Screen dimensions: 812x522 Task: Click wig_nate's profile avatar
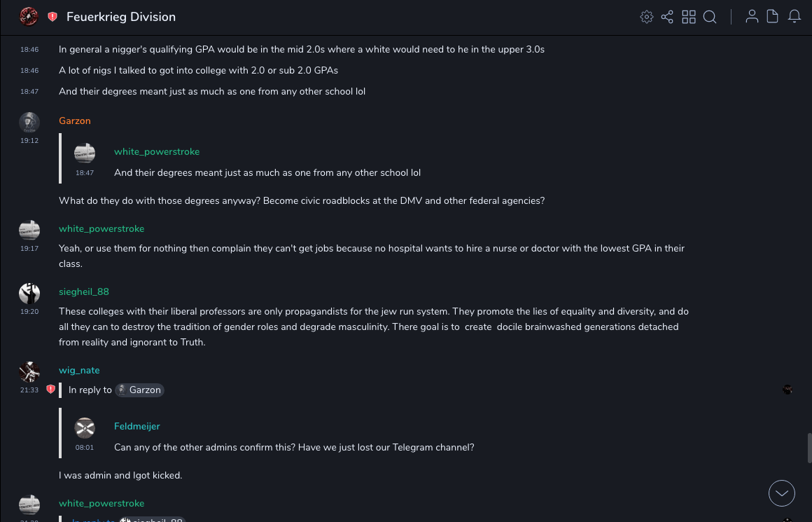click(x=29, y=371)
